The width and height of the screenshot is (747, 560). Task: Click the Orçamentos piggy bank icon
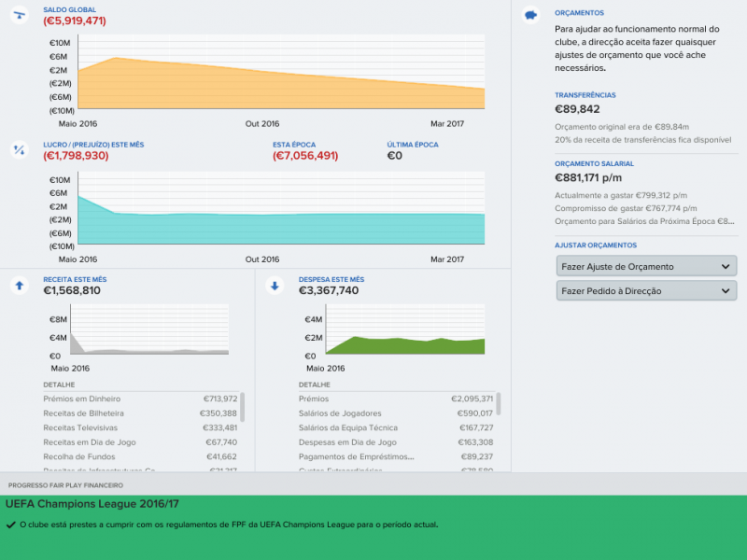531,15
